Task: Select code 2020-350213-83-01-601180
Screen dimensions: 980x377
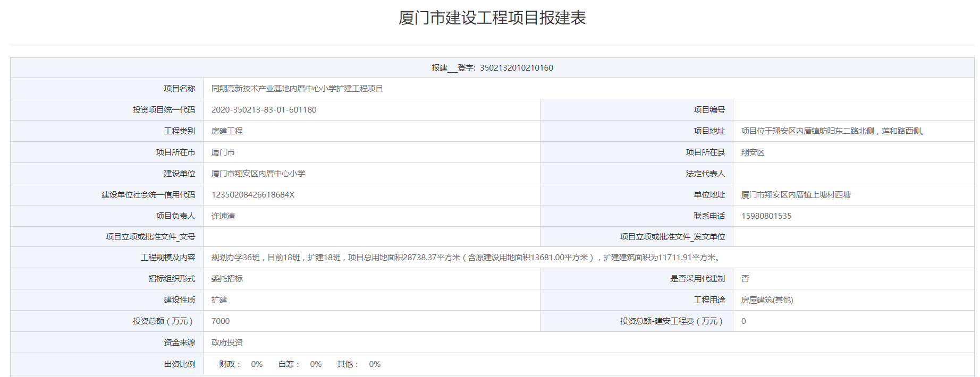Action: coord(264,110)
